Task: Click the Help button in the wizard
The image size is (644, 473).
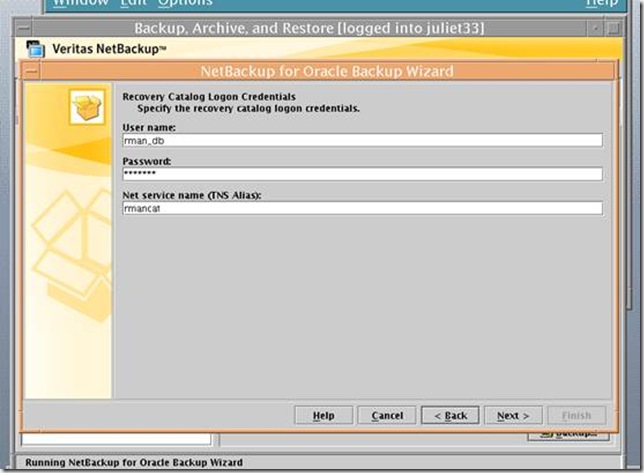Action: (323, 416)
